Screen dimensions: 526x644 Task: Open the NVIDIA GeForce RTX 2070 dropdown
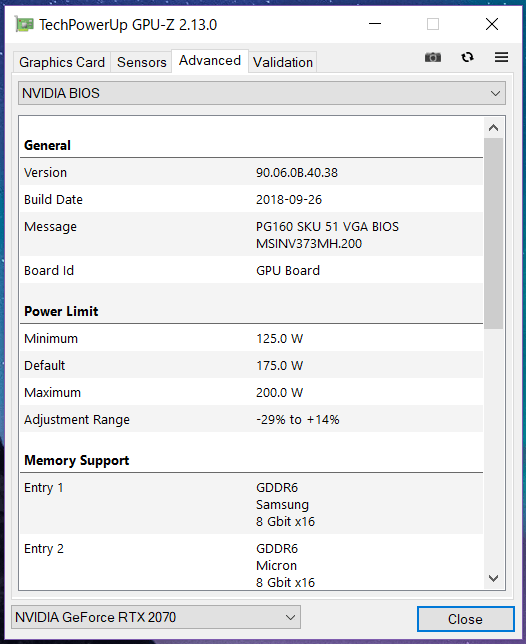point(156,617)
